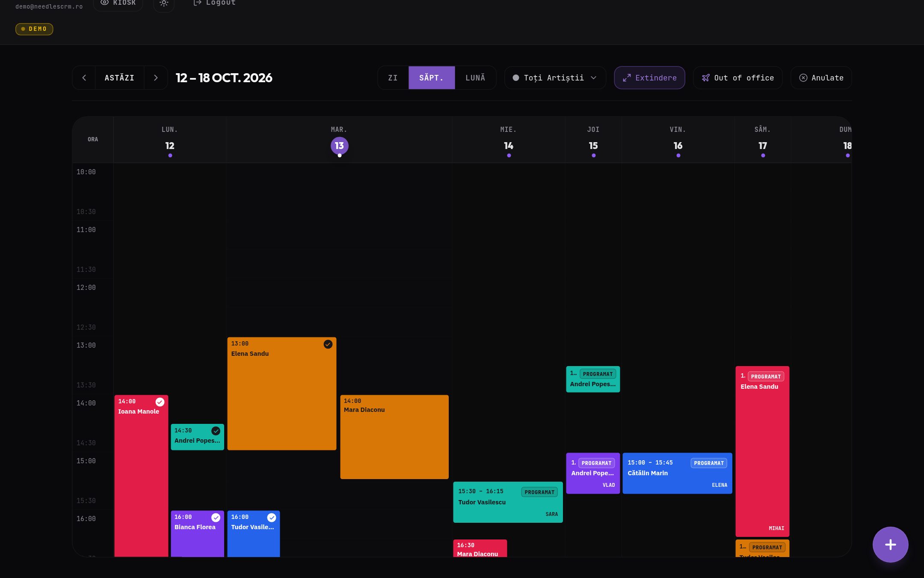
Task: Select Monday 12 column header
Action: (x=170, y=140)
